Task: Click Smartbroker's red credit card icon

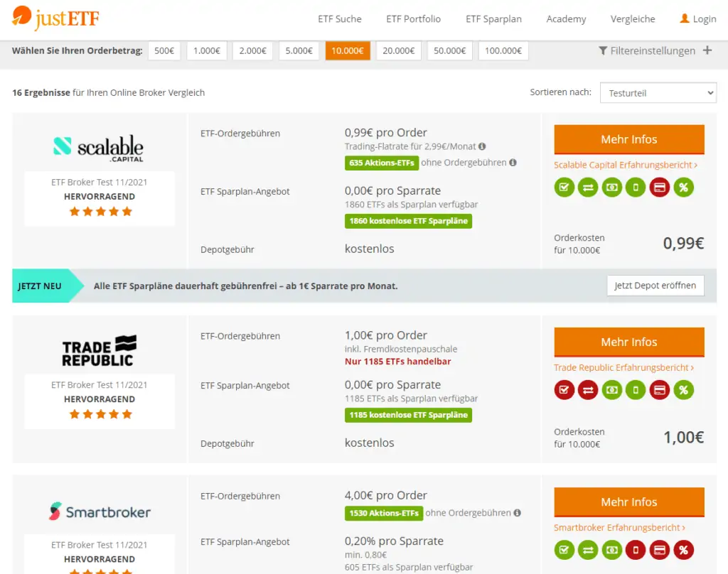Action: tap(660, 550)
